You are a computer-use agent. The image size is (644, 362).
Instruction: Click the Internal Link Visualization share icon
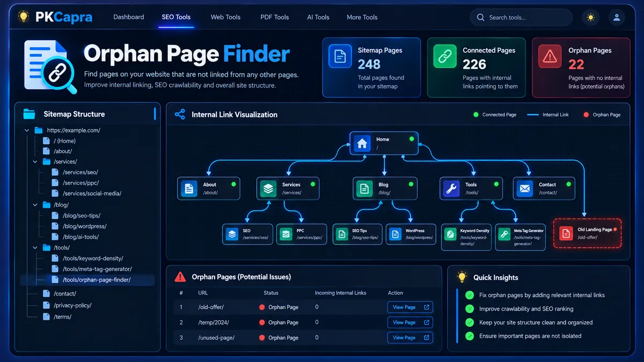click(180, 114)
